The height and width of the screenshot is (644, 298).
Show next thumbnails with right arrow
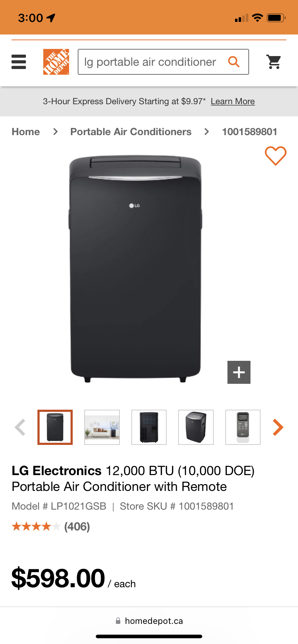[x=278, y=427]
